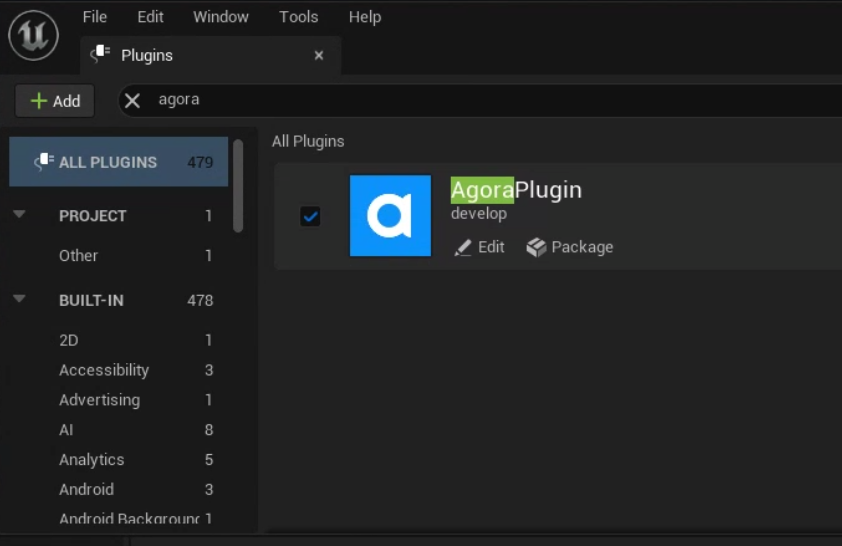The image size is (842, 546).
Task: Select the Other category
Action: [119, 256]
